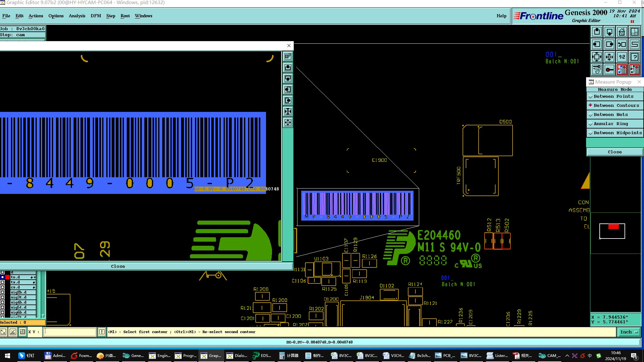The image size is (644, 362).
Task: Select Between Points measure mode
Action: point(613,96)
